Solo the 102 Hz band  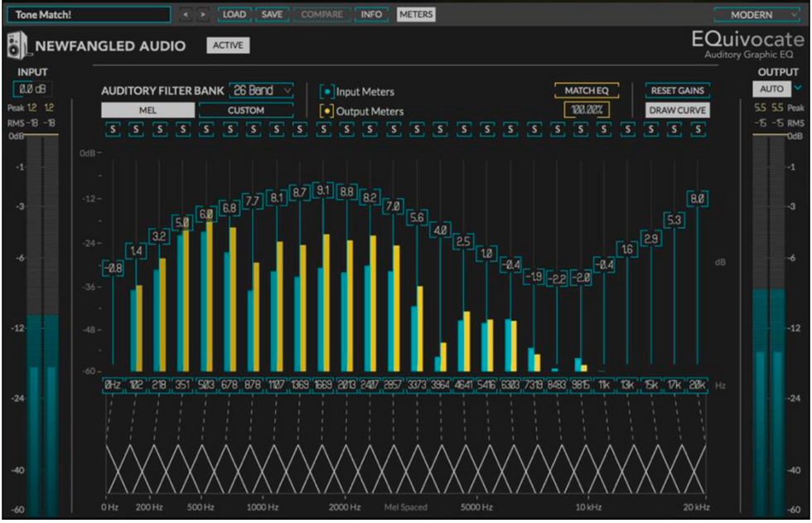click(136, 129)
